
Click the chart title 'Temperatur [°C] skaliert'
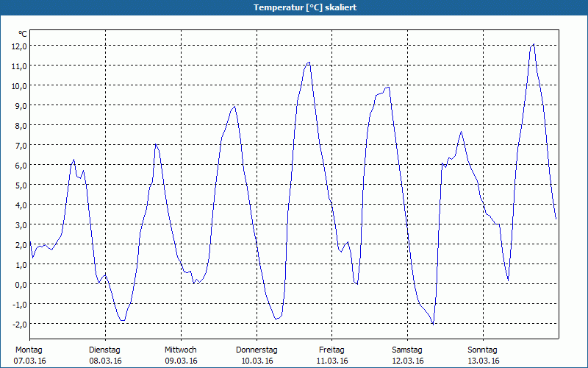[294, 7]
